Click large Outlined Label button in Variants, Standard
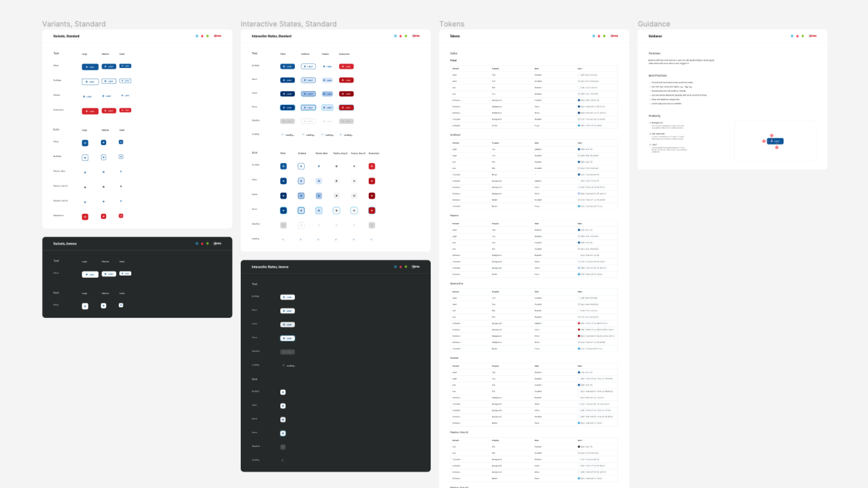Viewport: 868px width, 488px height. tap(90, 82)
